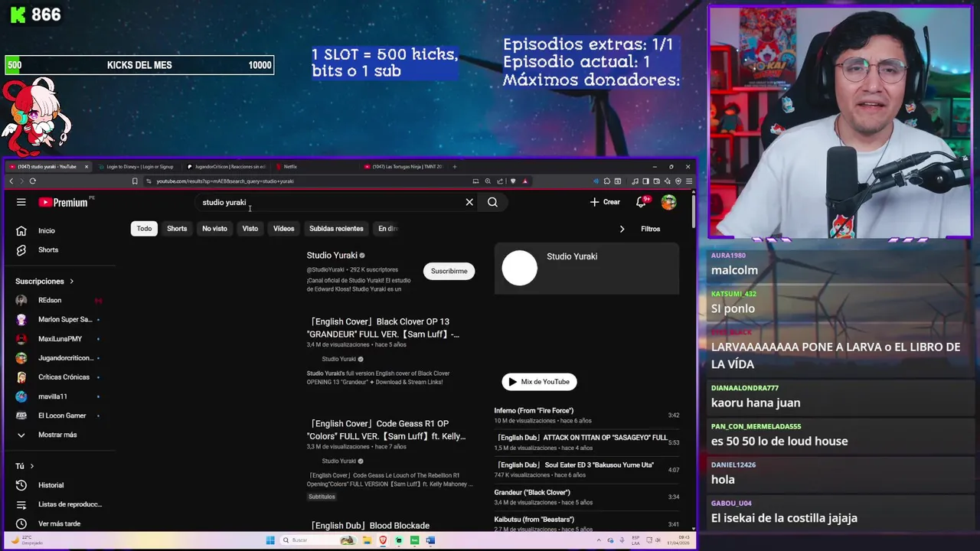Switch to Netflix browser tab

[x=315, y=166]
